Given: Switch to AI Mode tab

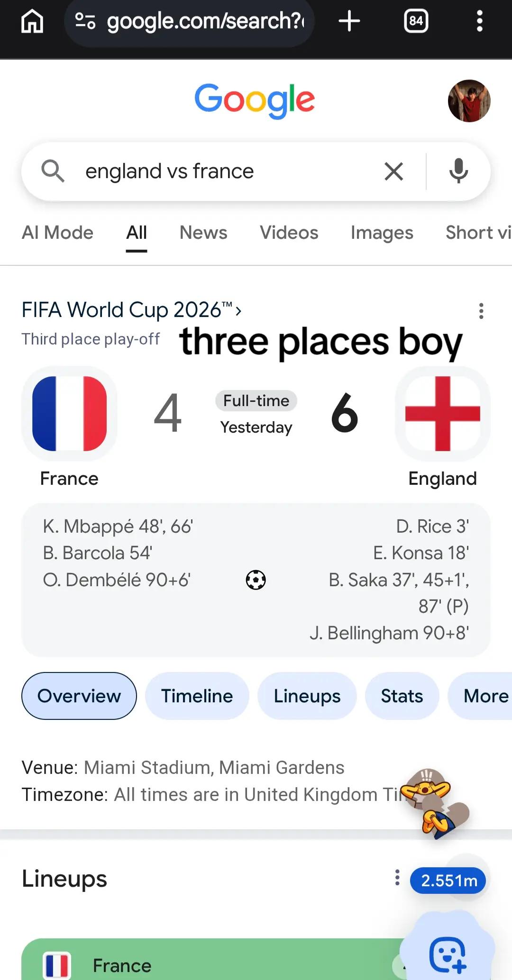Looking at the screenshot, I should click(x=57, y=233).
